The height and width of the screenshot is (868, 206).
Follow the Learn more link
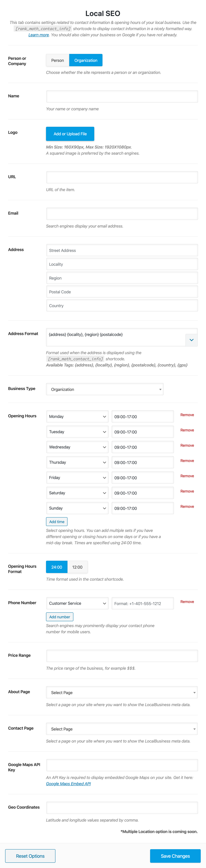pos(38,35)
